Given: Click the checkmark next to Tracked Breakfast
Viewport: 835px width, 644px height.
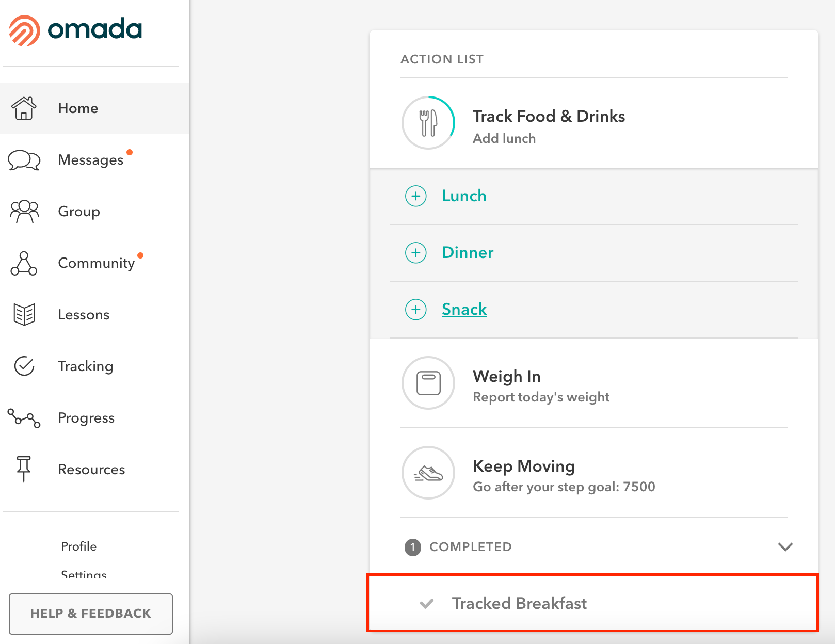Looking at the screenshot, I should pos(427,603).
